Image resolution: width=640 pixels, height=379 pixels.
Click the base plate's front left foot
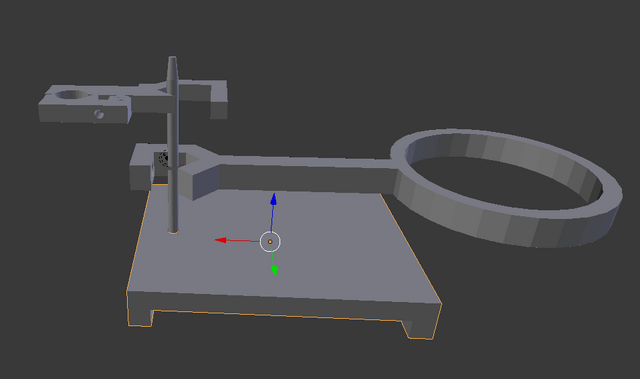140,316
